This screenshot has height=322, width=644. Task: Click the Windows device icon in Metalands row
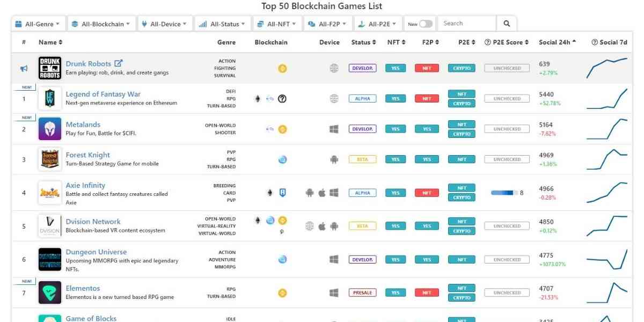(x=334, y=129)
